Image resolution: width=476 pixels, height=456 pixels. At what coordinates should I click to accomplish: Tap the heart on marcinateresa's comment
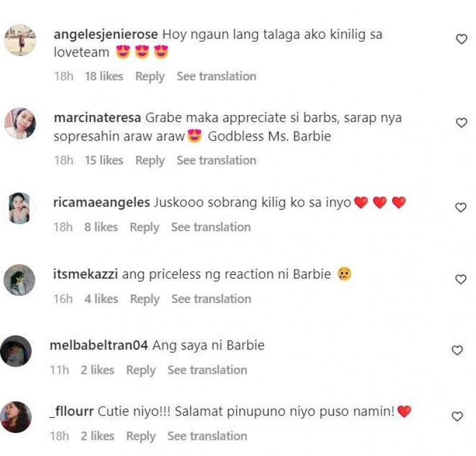pyautogui.click(x=462, y=123)
